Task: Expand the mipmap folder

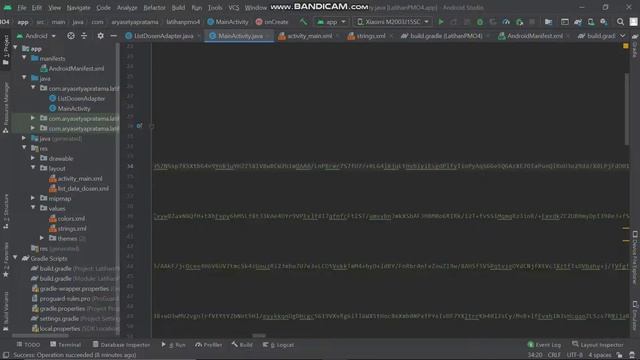Action: [33, 198]
